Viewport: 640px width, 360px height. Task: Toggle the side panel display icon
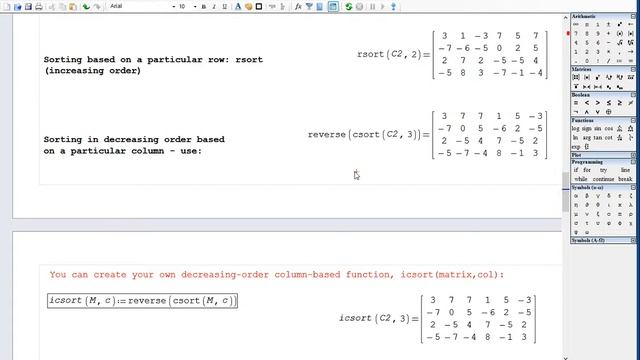tap(333, 7)
